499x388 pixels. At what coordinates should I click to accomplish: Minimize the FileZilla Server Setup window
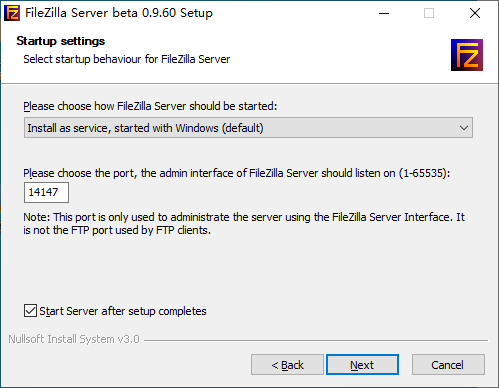(x=384, y=13)
